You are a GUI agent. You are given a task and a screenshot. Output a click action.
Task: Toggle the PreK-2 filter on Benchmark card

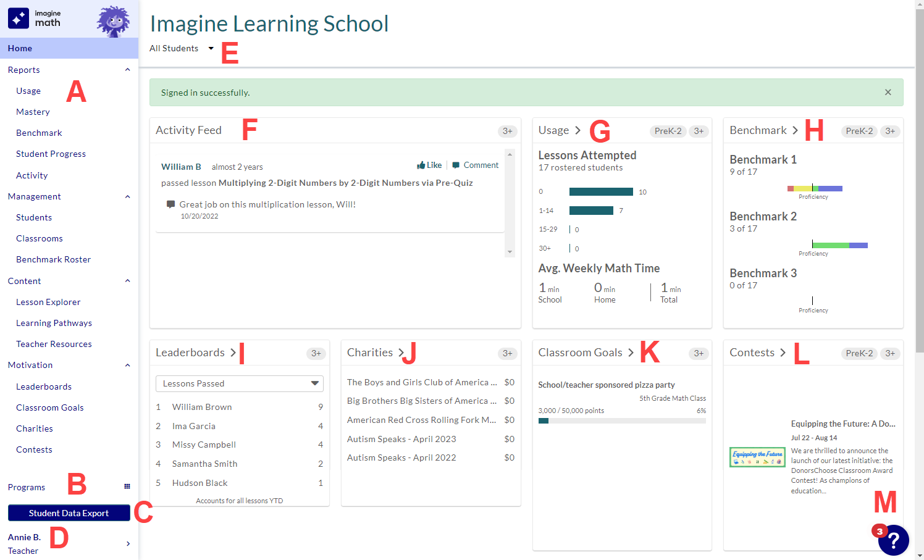click(x=859, y=131)
